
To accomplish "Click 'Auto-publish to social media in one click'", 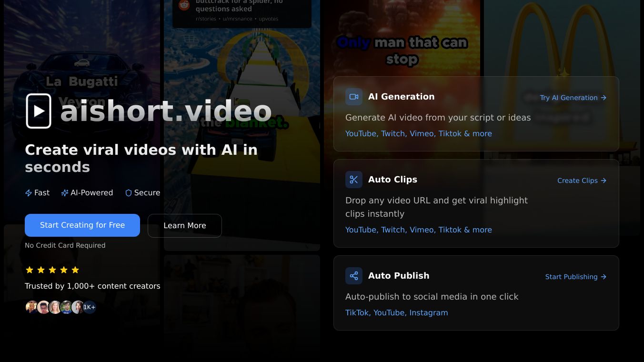I will (x=432, y=297).
